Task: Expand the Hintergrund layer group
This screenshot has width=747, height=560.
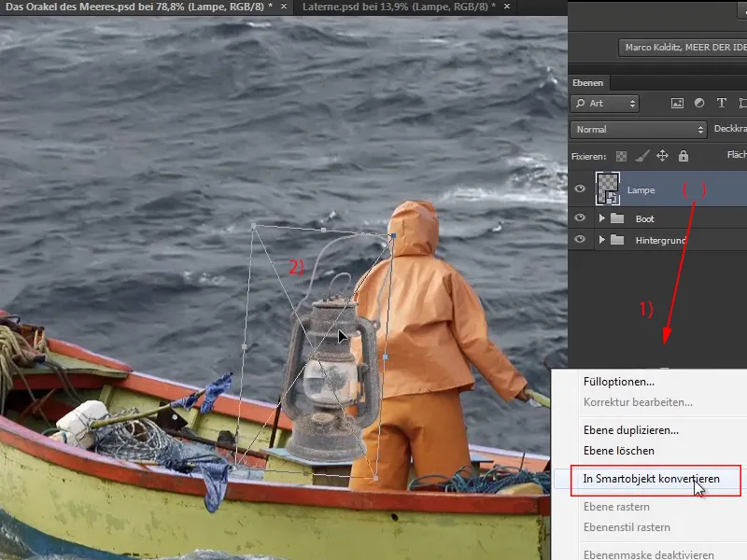Action: click(x=601, y=240)
